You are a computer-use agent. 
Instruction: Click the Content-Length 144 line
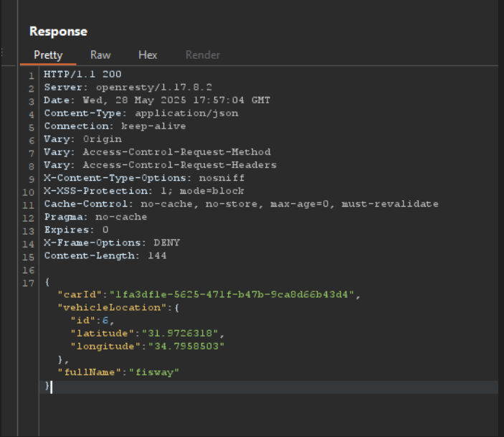pos(105,256)
